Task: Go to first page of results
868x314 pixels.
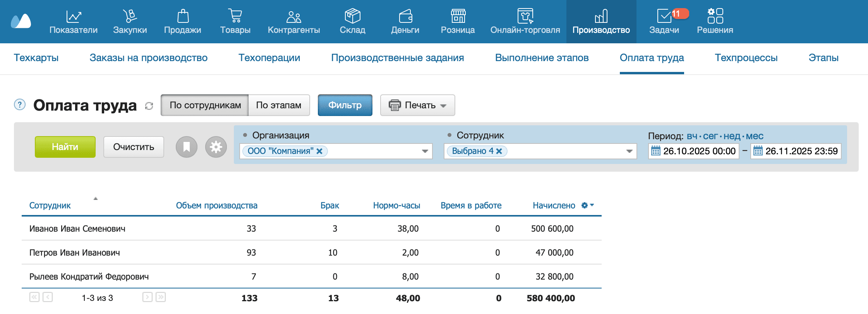Action: (x=34, y=297)
